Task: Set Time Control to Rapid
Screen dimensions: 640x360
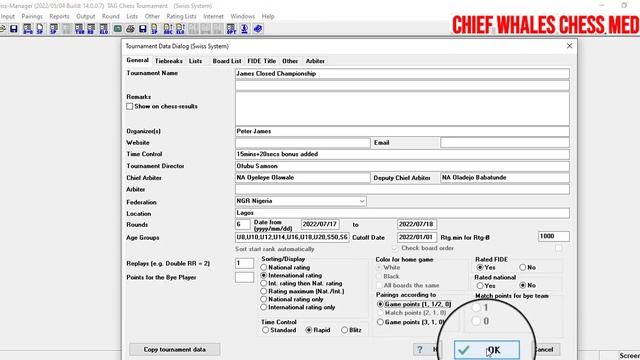Action: coord(309,330)
